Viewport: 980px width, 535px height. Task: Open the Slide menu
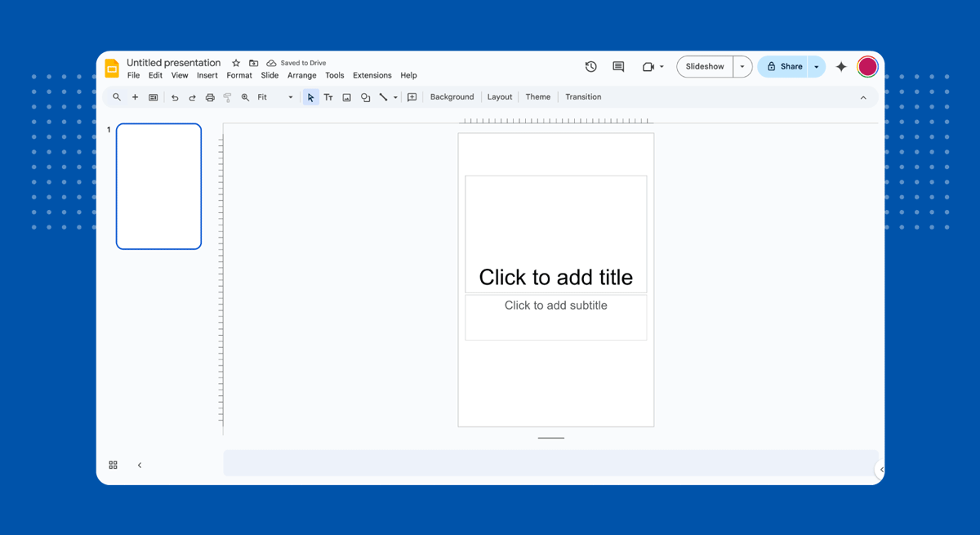[x=269, y=75]
